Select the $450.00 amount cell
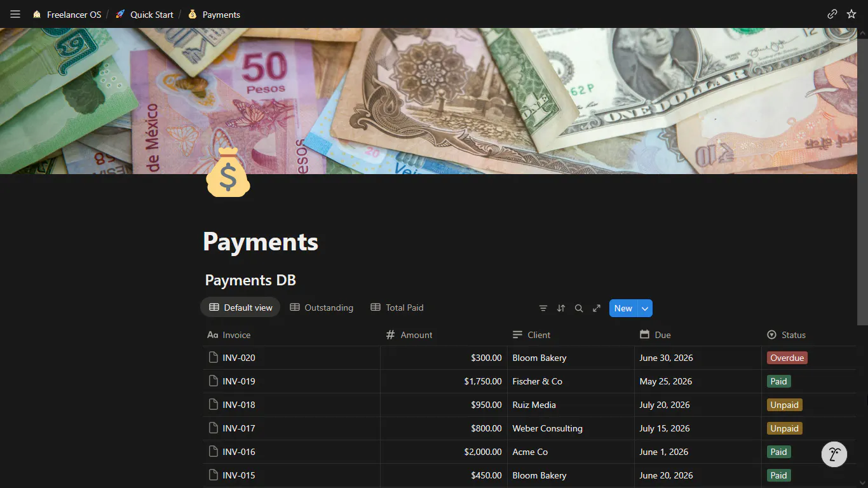 pyautogui.click(x=444, y=475)
